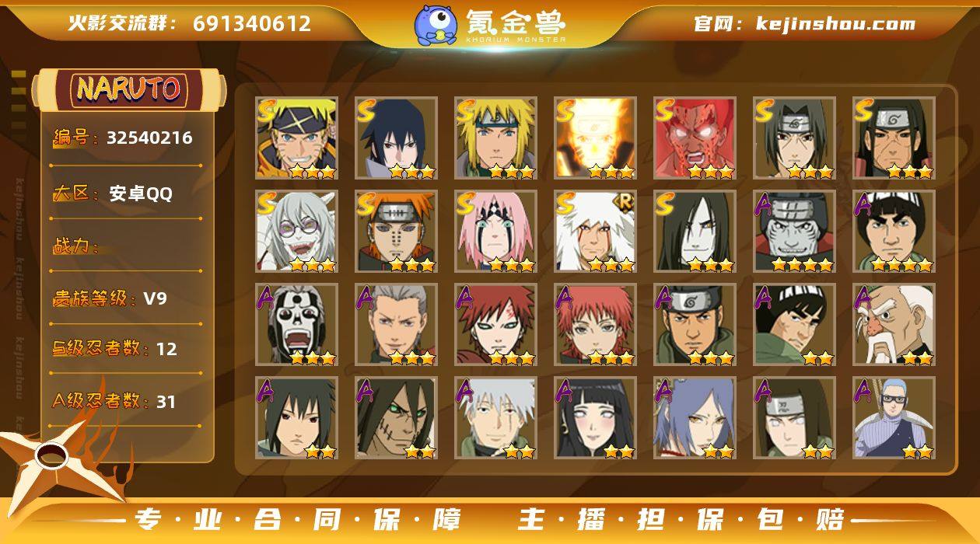The height and width of the screenshot is (544, 980).
Task: Select the Kabuto sage-mode portrait with glasses
Action: 296,232
